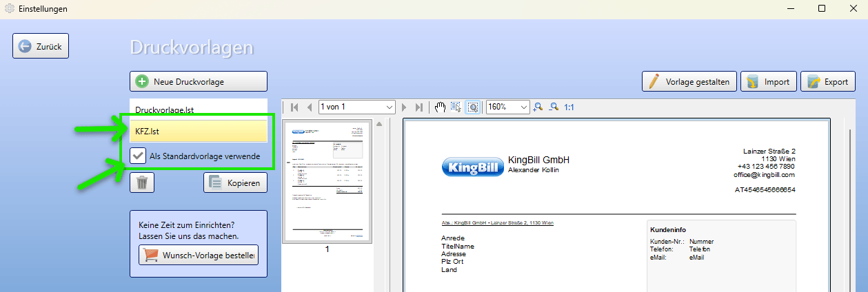Screen dimensions: 868x292
Task: Activate the text selection tool
Action: [x=456, y=107]
